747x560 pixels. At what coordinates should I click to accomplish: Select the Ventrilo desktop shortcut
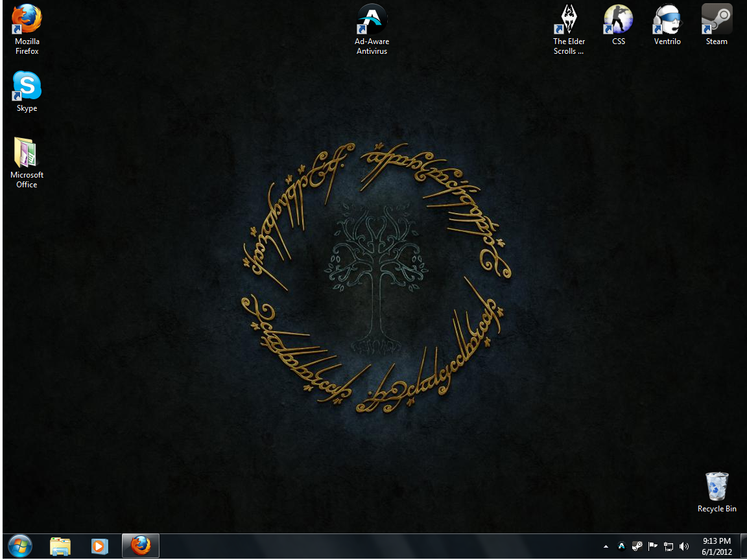667,25
